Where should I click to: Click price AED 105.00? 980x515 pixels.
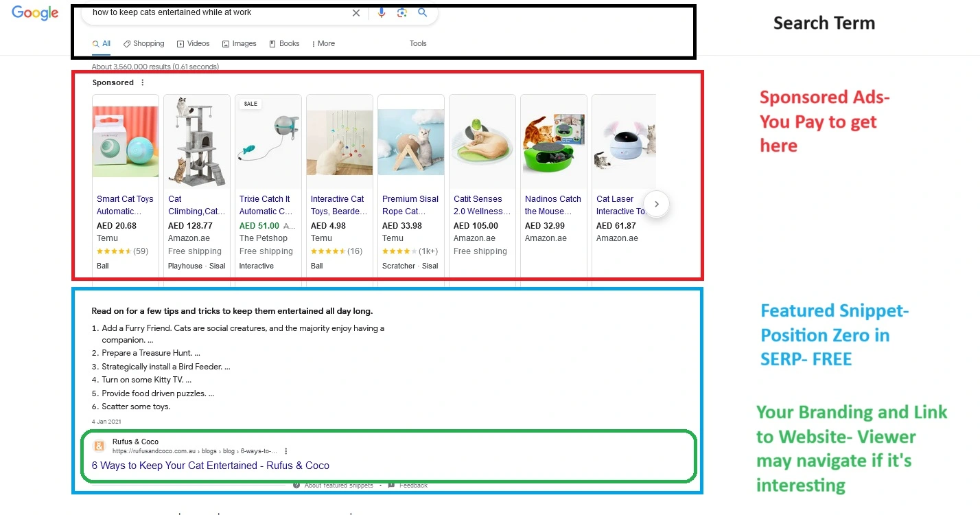coord(476,225)
